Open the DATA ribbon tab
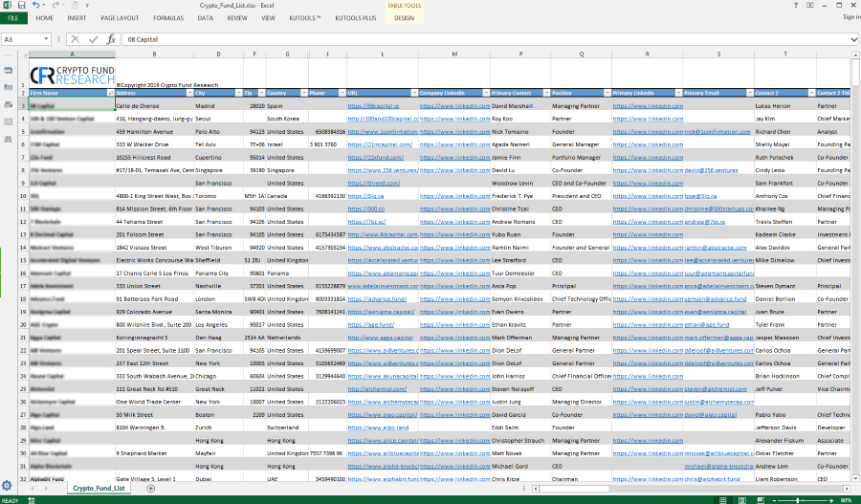Screen dimensions: 861x504 pos(206,18)
